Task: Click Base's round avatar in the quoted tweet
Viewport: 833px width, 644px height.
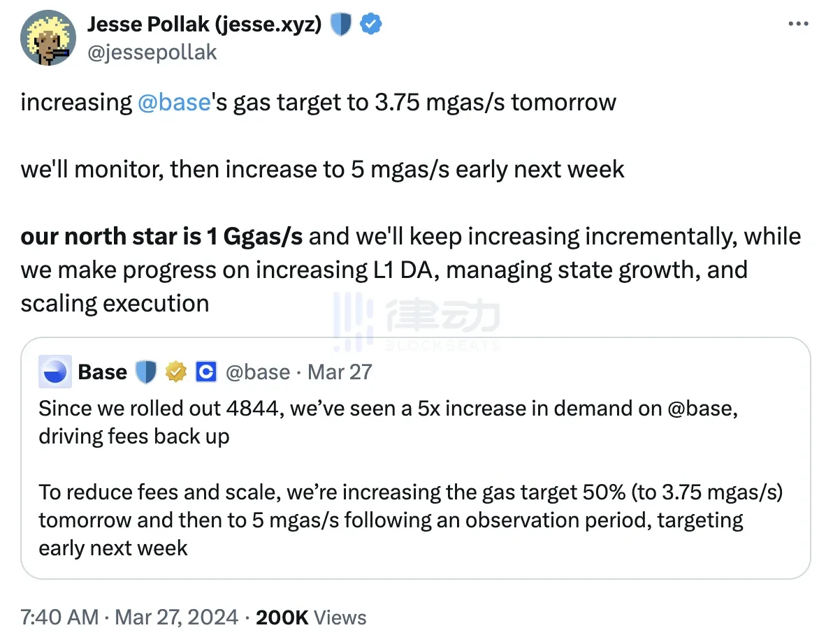Action: coord(55,372)
